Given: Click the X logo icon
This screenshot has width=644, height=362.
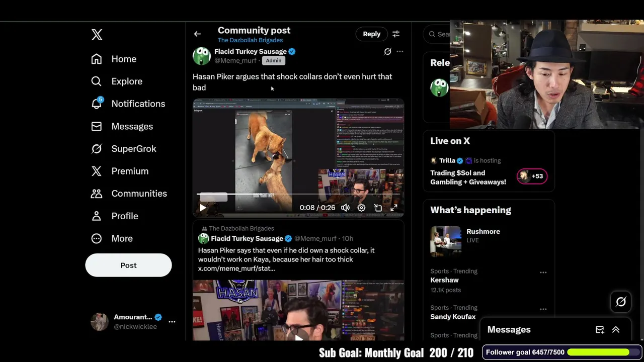Looking at the screenshot, I should tap(97, 35).
